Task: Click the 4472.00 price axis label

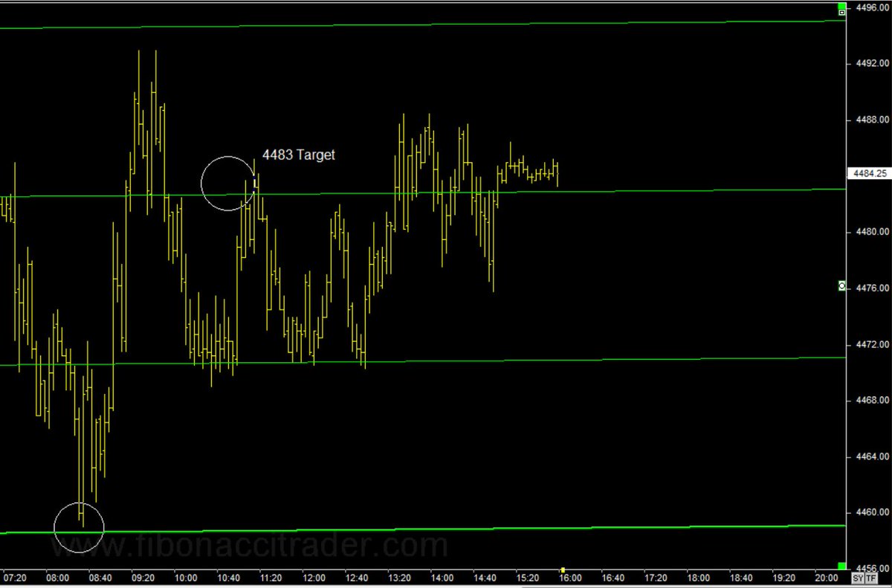Action: (872, 344)
